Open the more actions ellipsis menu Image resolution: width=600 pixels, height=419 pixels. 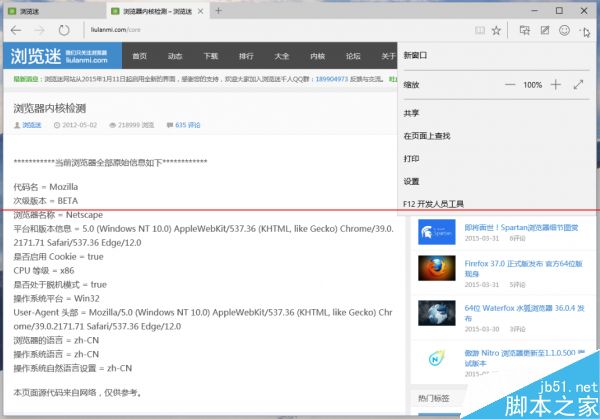[x=584, y=31]
